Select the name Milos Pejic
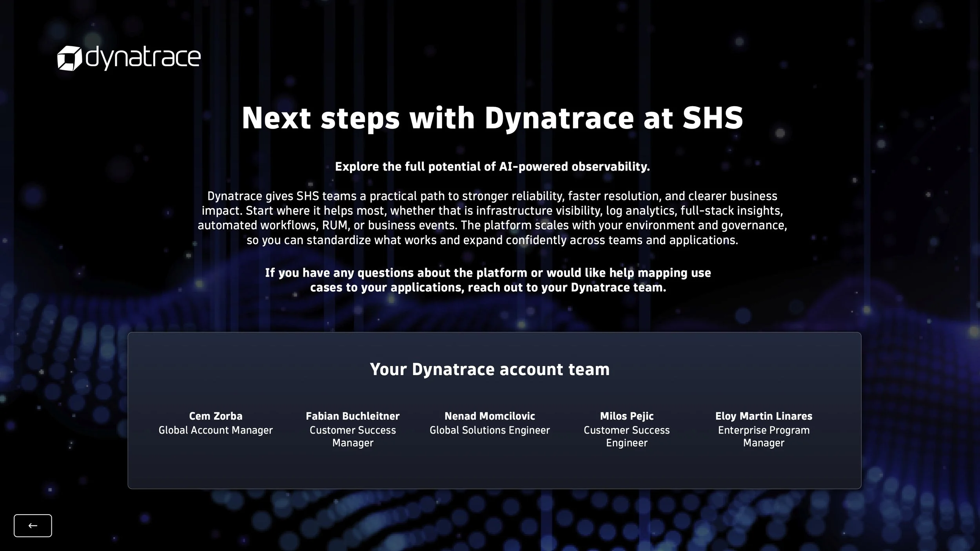Image resolution: width=980 pixels, height=551 pixels. [x=627, y=416]
